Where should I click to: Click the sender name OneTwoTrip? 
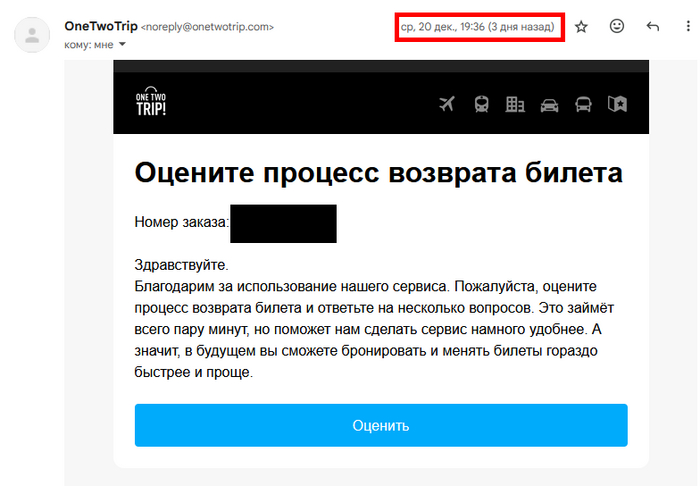point(101,26)
